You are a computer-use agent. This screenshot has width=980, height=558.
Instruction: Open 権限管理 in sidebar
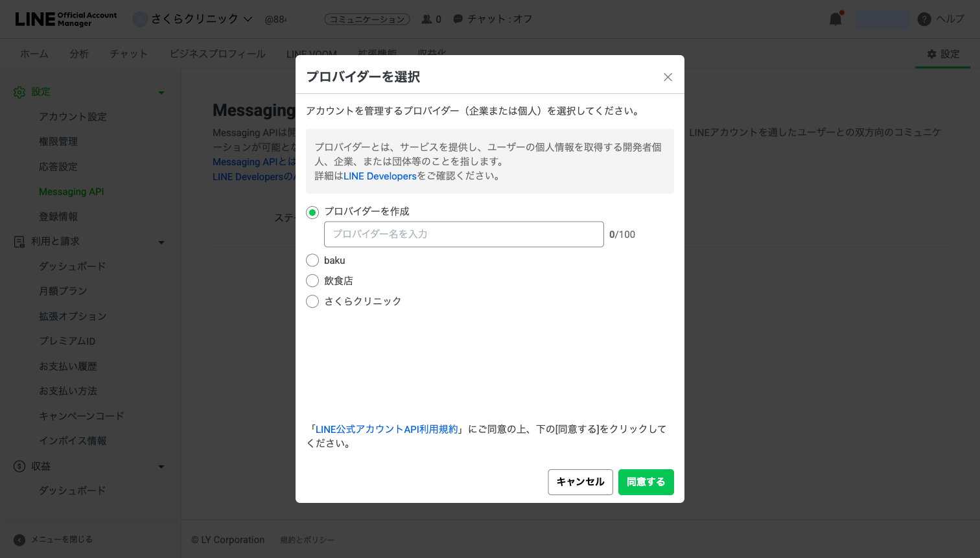tap(58, 141)
